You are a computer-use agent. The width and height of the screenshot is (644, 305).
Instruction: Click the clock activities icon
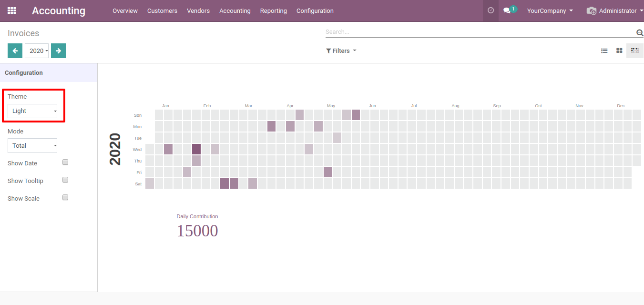(491, 10)
